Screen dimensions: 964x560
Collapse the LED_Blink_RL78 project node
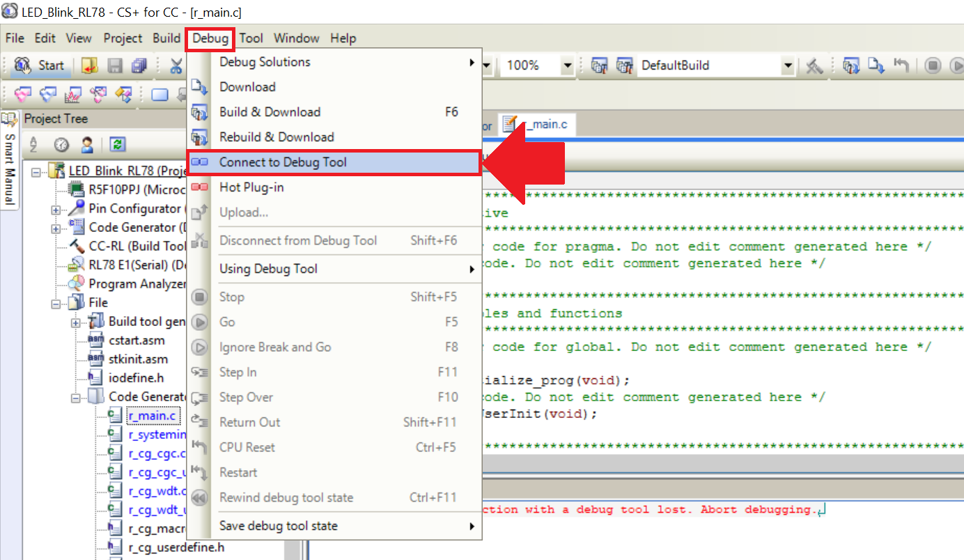click(x=36, y=171)
